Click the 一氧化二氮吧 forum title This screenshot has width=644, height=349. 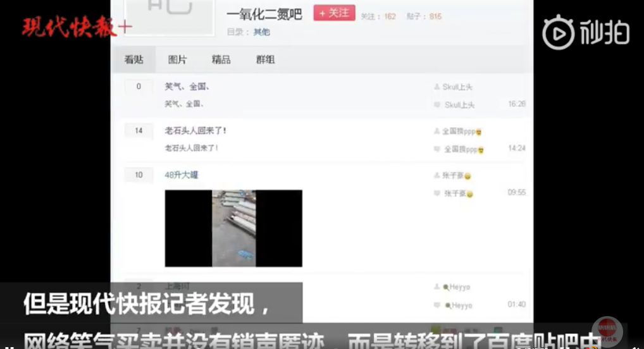(x=264, y=15)
